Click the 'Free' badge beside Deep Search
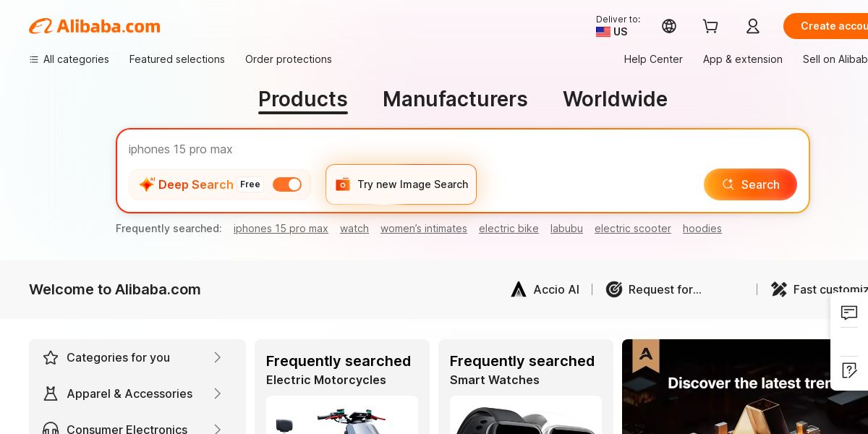 click(250, 184)
